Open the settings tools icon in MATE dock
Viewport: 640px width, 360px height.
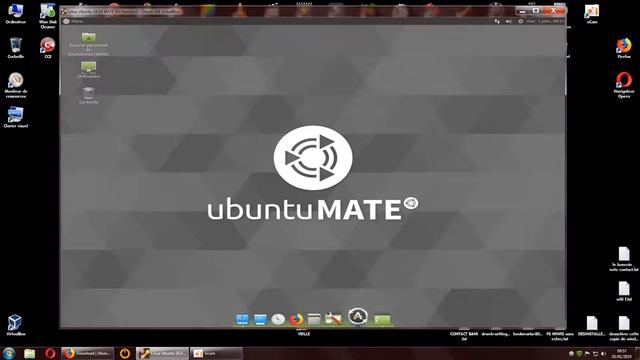333,319
